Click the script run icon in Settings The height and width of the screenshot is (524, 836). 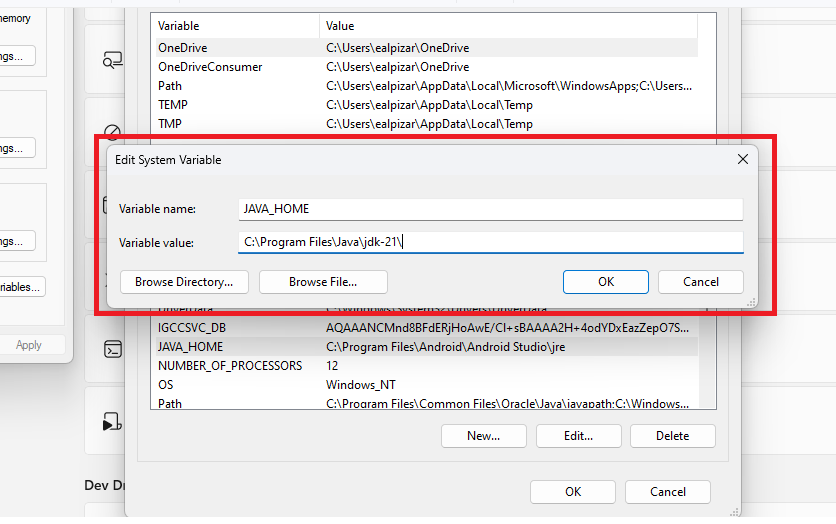coord(112,423)
